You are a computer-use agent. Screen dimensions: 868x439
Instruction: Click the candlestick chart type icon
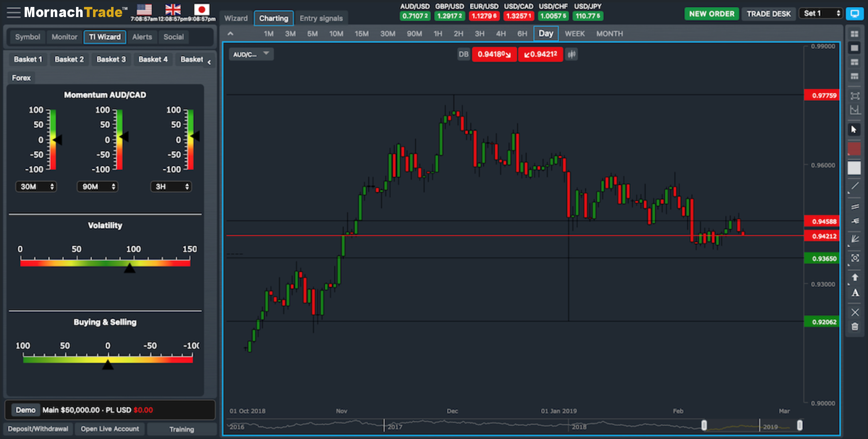coord(571,55)
